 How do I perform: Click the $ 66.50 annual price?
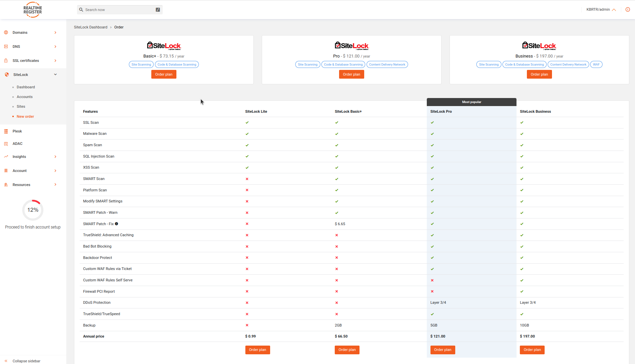pyautogui.click(x=341, y=336)
